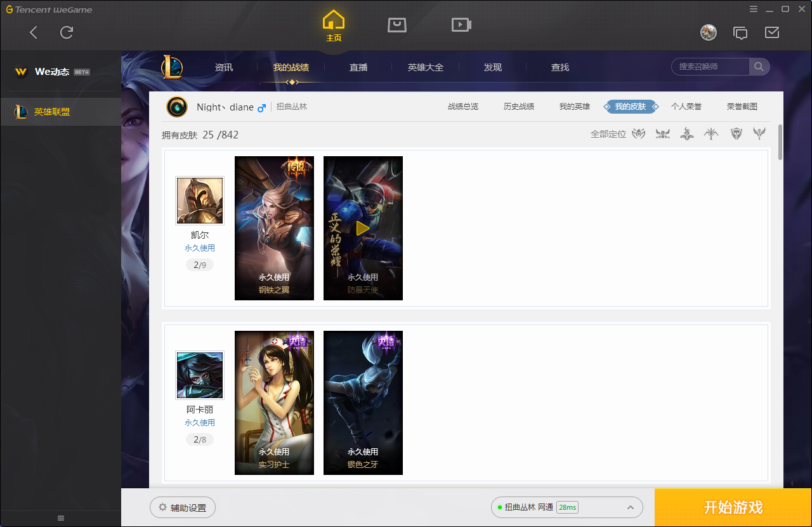Click the 阿卡丽 champion portrait

click(x=200, y=375)
